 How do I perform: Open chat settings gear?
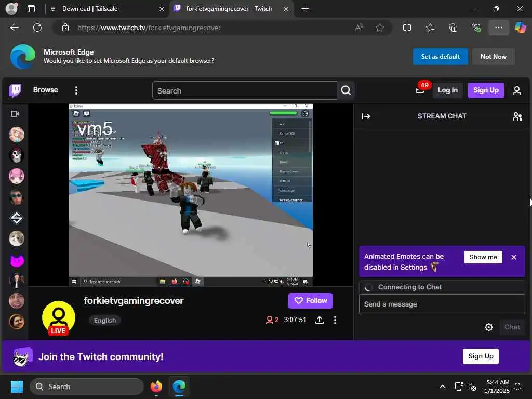pos(488,327)
